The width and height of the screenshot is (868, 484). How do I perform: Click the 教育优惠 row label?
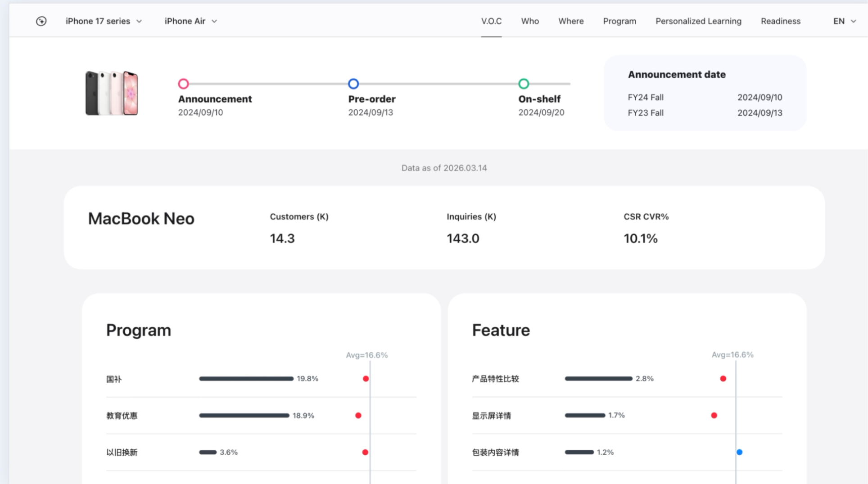122,416
